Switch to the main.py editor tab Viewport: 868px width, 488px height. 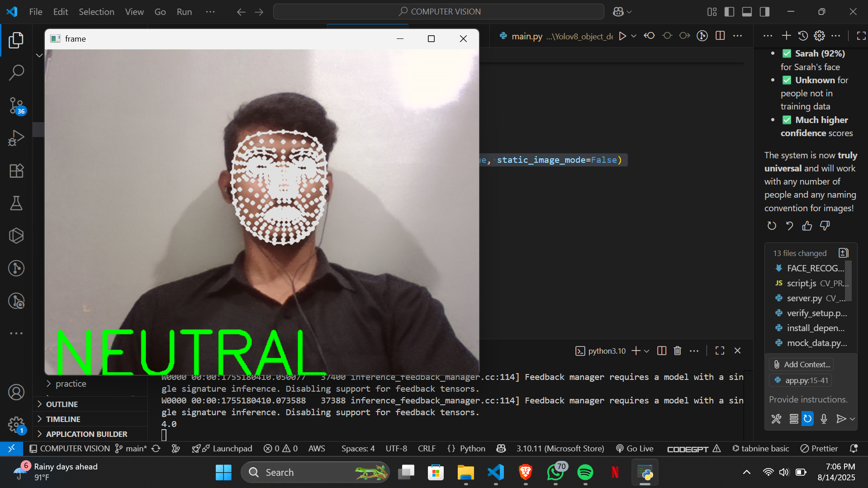[526, 36]
